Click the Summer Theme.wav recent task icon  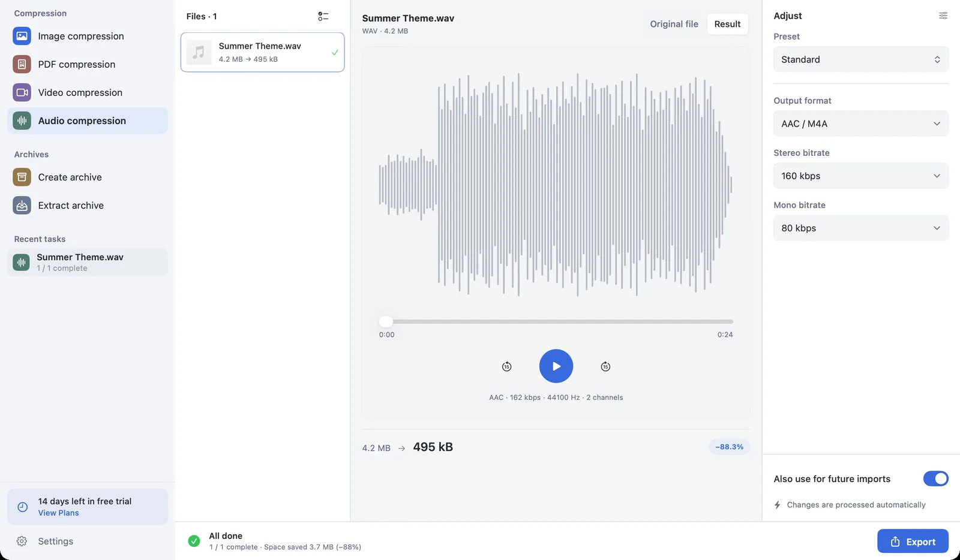[x=22, y=262]
